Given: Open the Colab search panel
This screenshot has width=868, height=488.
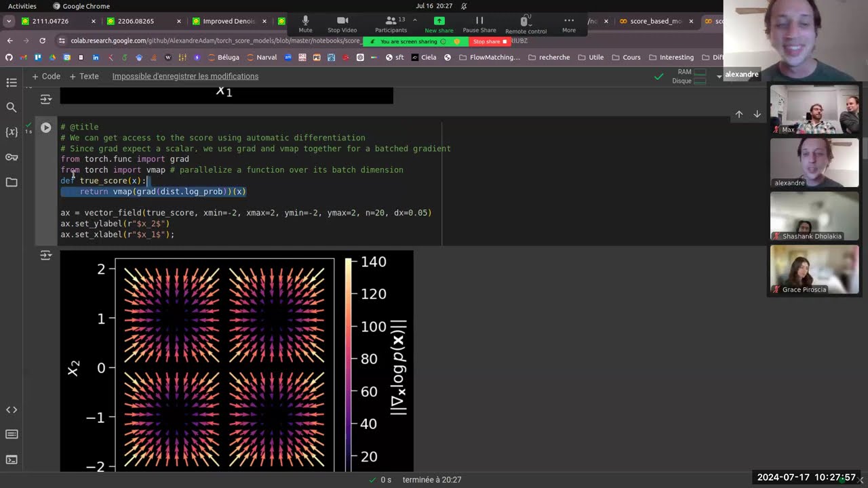Looking at the screenshot, I should pyautogui.click(x=12, y=107).
